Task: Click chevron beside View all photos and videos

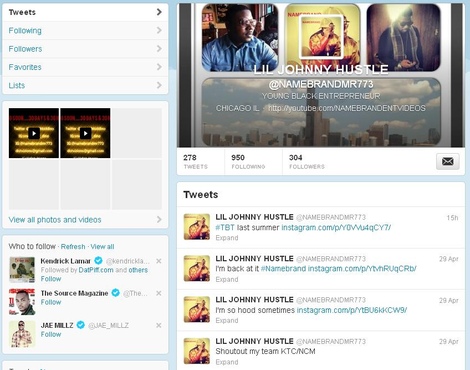Action: coord(159,219)
